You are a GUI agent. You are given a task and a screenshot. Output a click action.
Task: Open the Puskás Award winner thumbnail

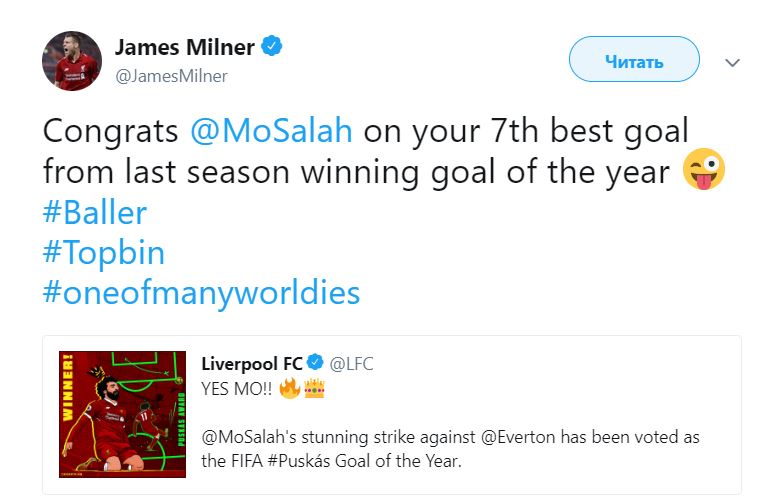[123, 414]
